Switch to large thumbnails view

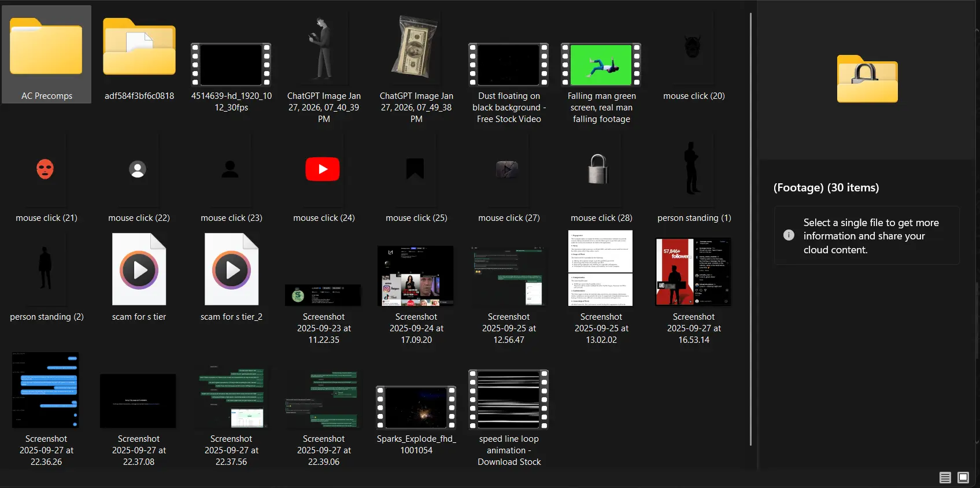coord(963,478)
